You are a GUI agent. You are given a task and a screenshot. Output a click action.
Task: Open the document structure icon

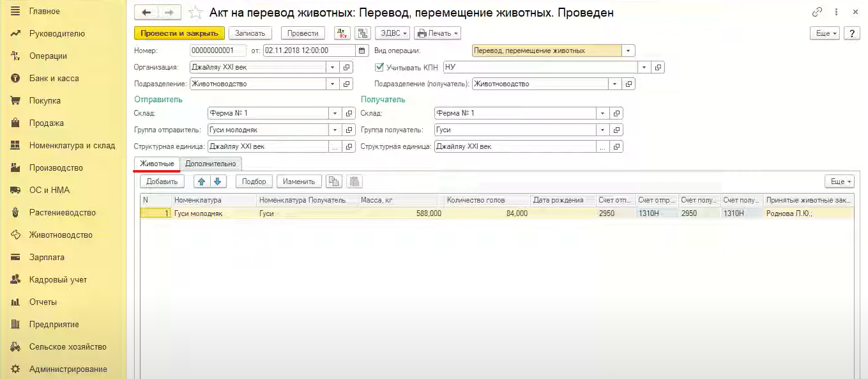pos(363,33)
